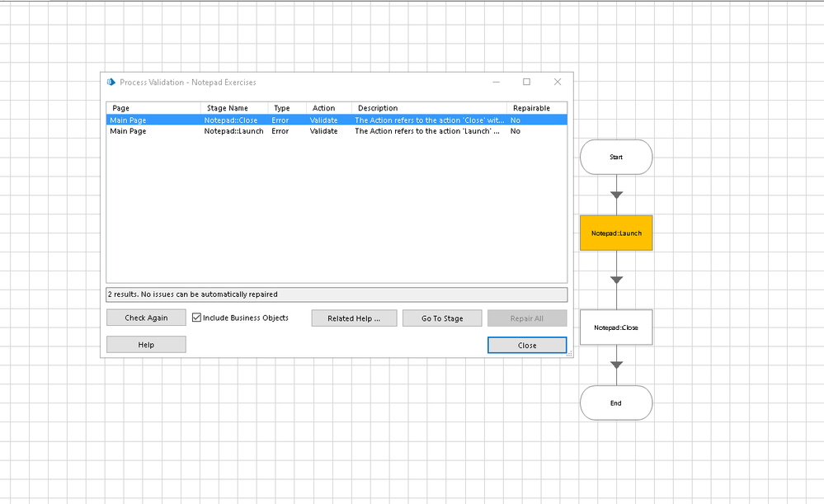Click the Close button at dialog bottom
824x504 pixels.
[527, 345]
